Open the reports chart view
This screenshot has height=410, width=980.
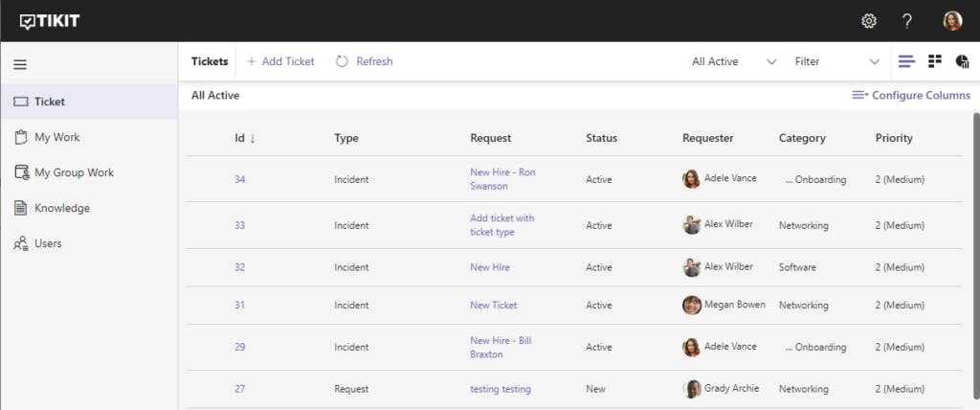[x=963, y=61]
